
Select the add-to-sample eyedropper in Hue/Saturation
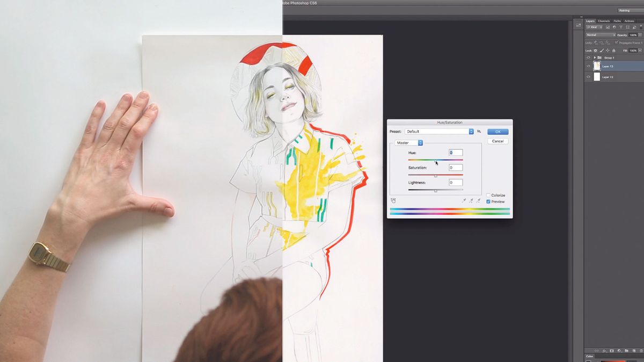coord(471,200)
